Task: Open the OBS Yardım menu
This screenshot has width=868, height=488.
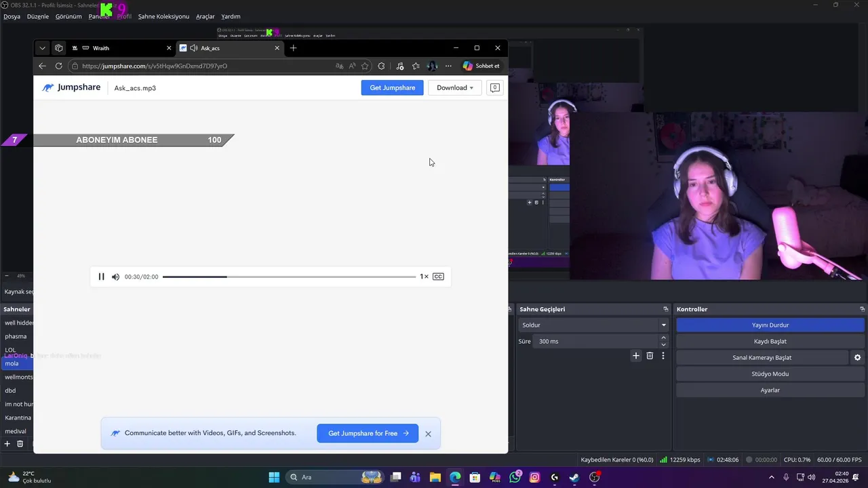Action: [231, 16]
